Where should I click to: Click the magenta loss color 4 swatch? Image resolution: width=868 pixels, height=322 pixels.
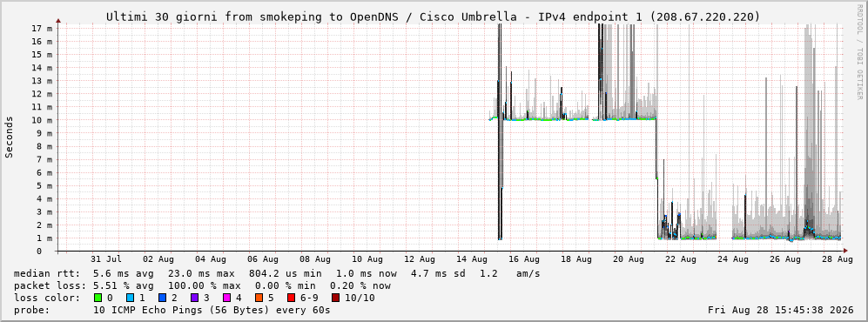pos(226,298)
